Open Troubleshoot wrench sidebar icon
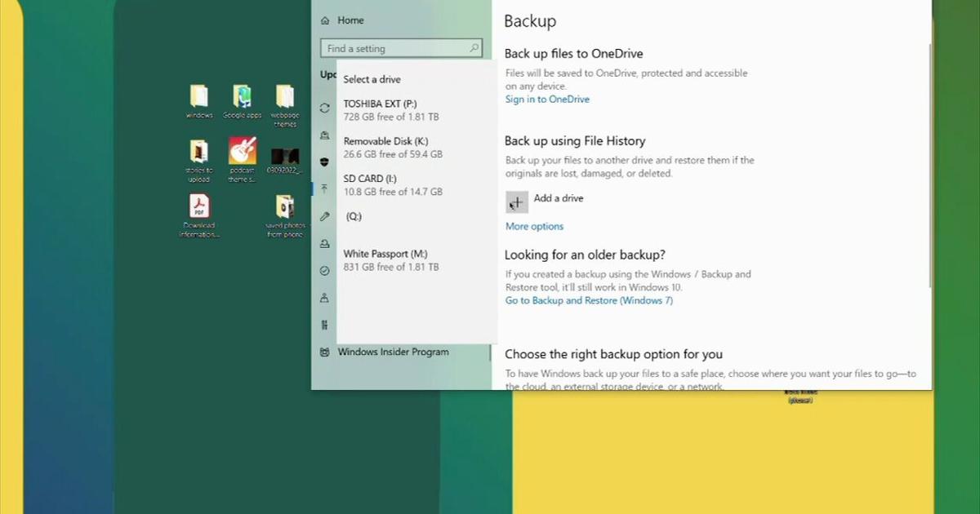Image resolution: width=980 pixels, height=514 pixels. (325, 216)
